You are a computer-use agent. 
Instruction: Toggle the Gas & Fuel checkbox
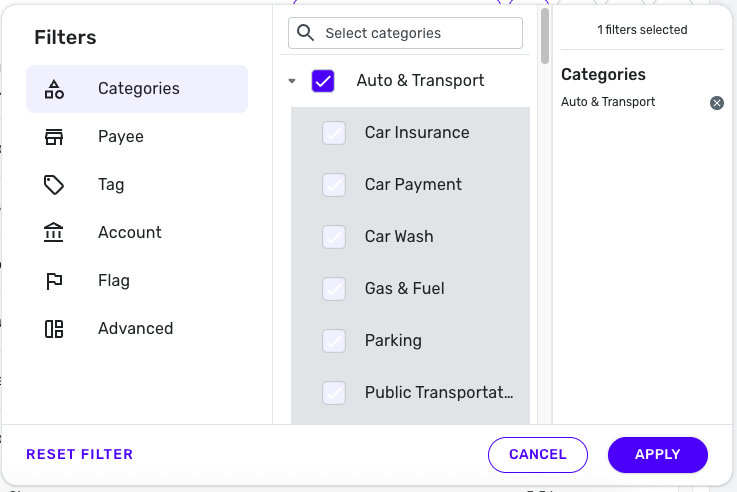click(334, 289)
